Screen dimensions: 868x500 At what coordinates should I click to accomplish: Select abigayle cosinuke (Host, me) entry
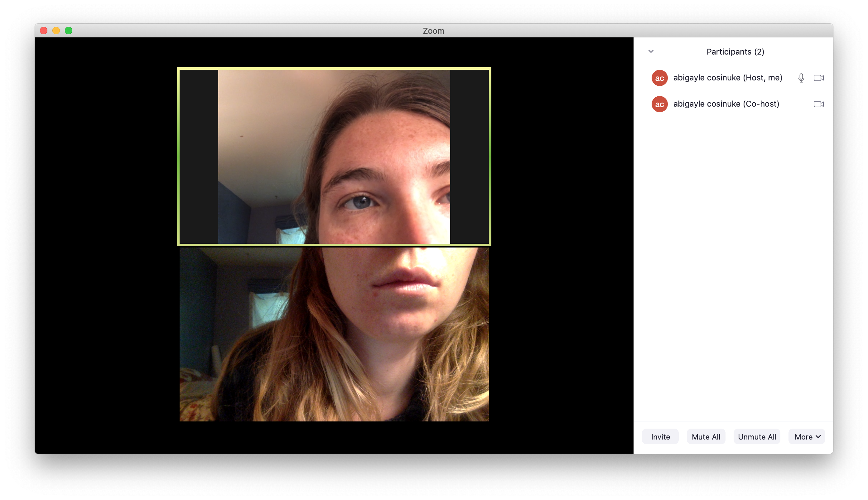click(727, 78)
